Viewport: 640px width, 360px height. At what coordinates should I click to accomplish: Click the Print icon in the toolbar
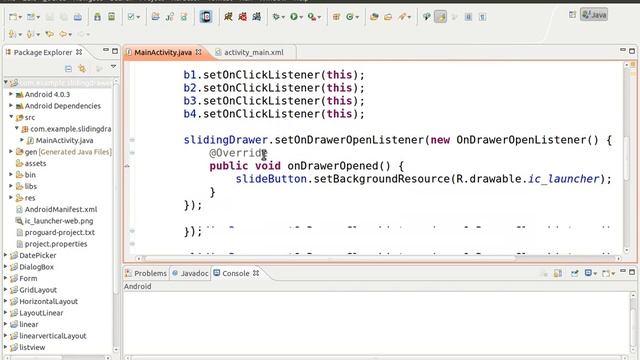click(78, 17)
